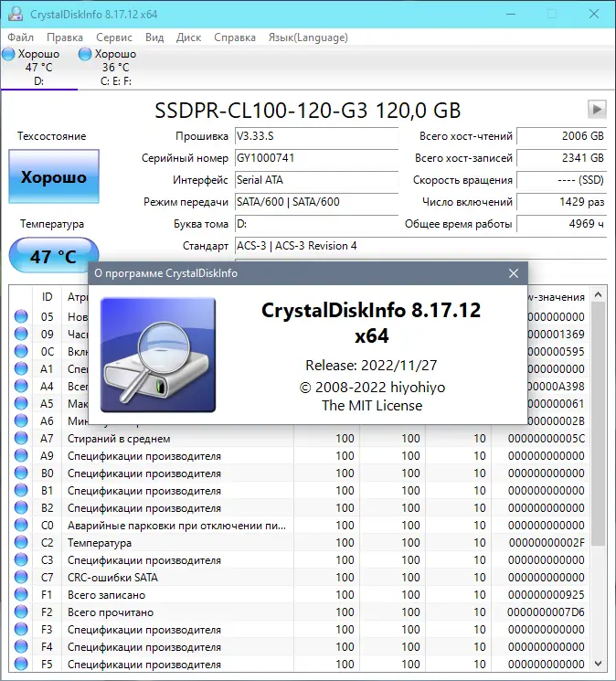Click the blue status circle for row A4

coord(21,386)
